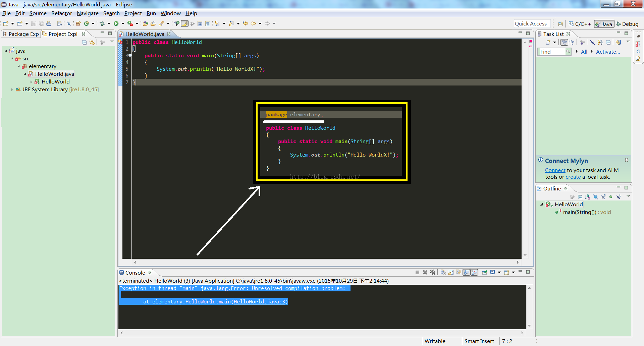Launch the Debug bug icon
The image size is (644, 346).
(x=102, y=23)
